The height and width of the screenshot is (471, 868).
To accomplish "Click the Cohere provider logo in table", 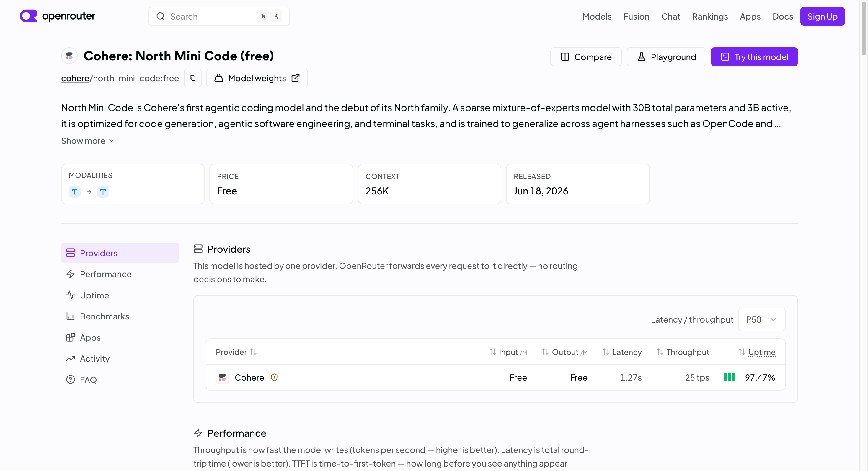I will click(222, 378).
